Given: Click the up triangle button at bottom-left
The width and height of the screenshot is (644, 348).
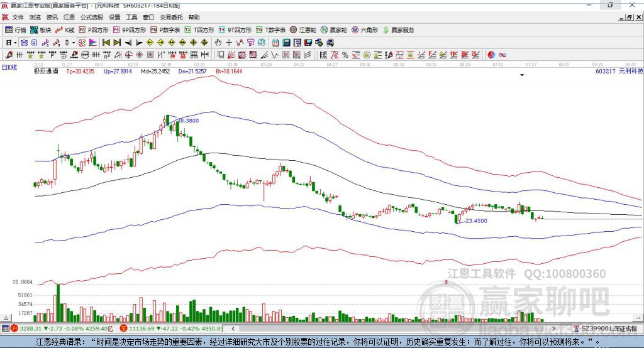Looking at the screenshot, I should (6, 318).
